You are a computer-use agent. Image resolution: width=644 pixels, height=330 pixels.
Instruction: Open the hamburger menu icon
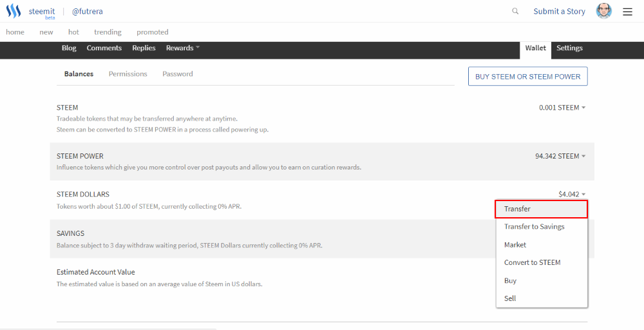tap(627, 11)
